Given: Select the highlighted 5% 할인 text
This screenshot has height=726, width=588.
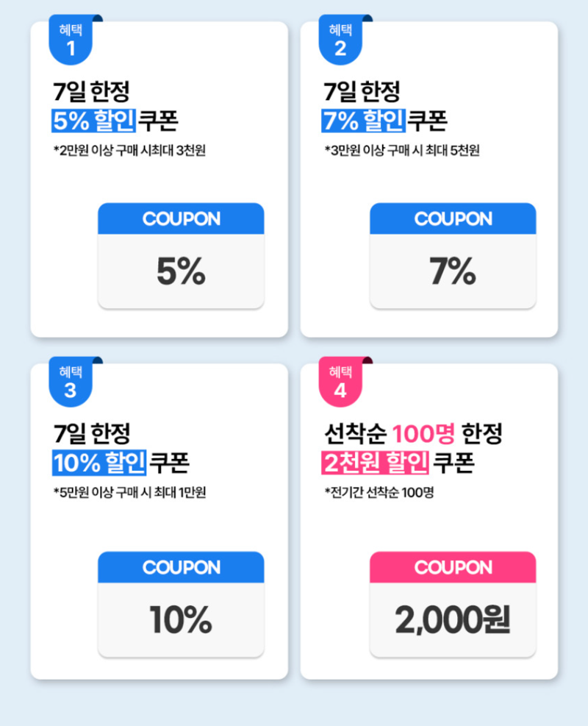Looking at the screenshot, I should [93, 121].
